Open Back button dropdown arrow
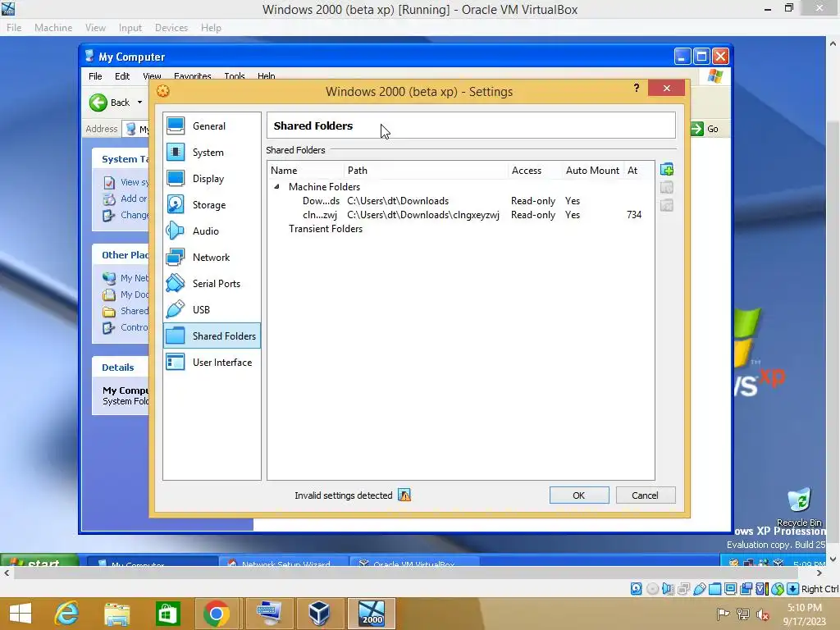 (139, 103)
